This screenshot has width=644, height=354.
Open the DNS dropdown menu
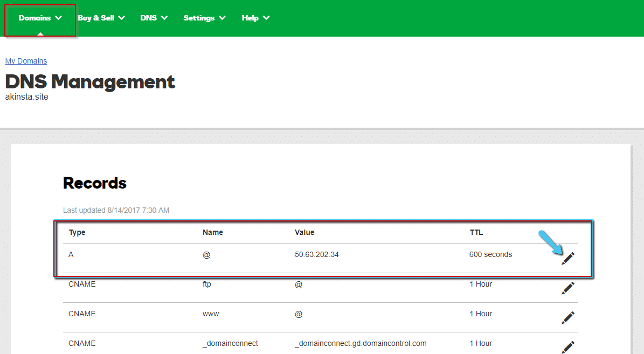pos(154,18)
